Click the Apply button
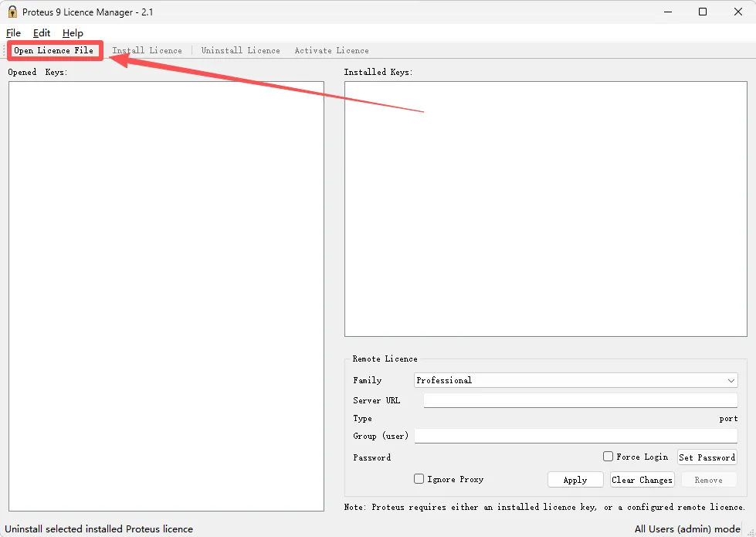Screen dimensions: 756x537 click(x=575, y=480)
